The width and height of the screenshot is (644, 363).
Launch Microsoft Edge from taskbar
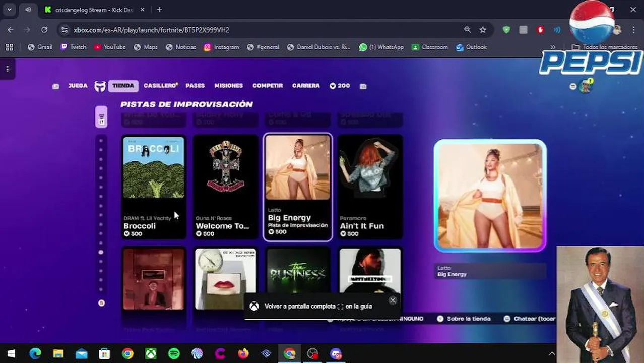pos(35,354)
